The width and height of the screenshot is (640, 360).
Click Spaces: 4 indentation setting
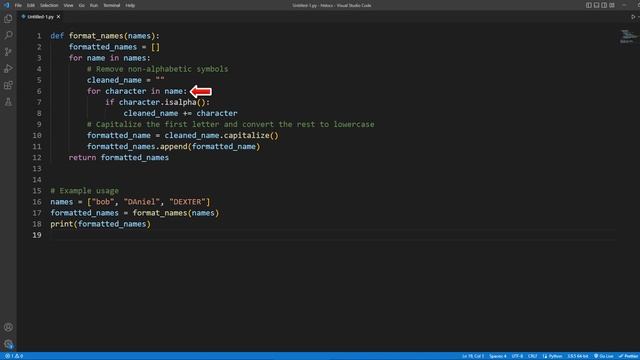[498, 356]
